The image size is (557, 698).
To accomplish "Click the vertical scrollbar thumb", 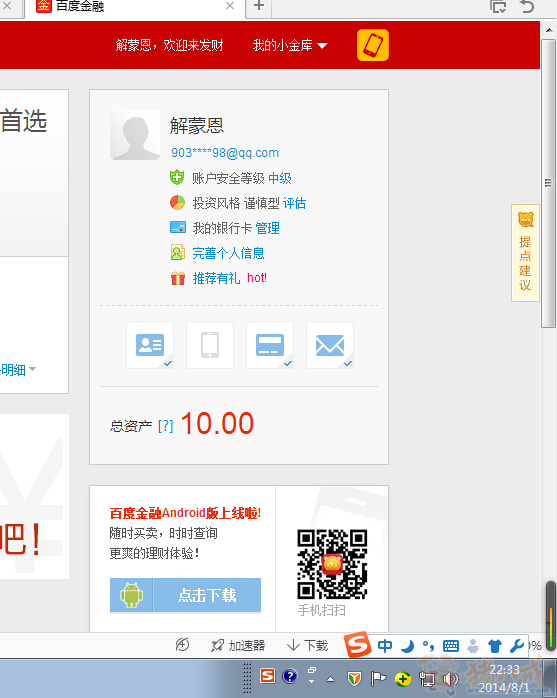I will tap(548, 183).
